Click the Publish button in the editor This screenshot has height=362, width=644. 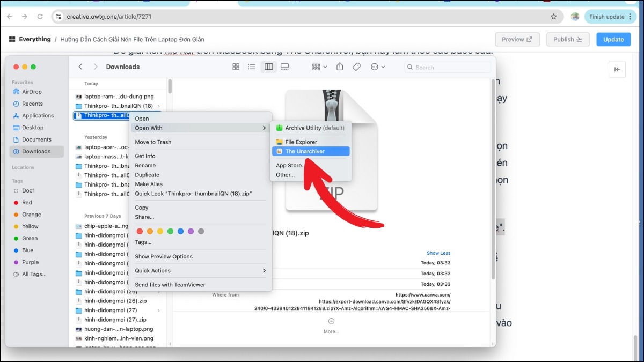click(x=568, y=39)
